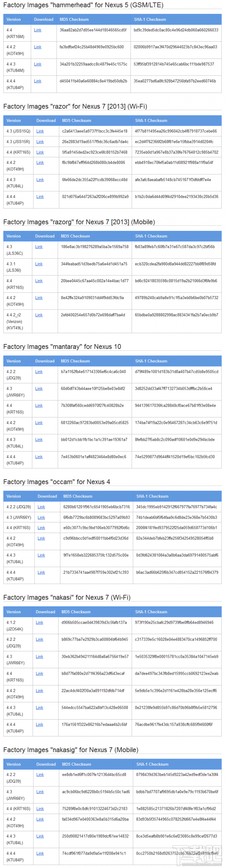Click heading 'Factory Images "occam" for Nexus 4'

point(57,482)
